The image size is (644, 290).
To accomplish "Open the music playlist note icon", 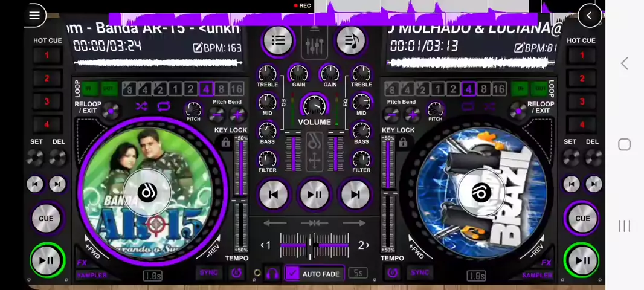I will click(x=351, y=40).
